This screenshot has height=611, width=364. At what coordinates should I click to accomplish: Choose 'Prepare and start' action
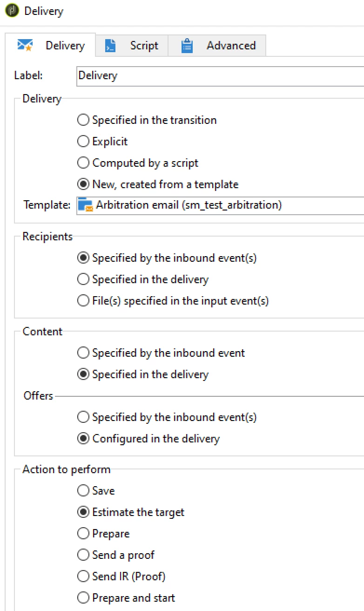(x=83, y=598)
